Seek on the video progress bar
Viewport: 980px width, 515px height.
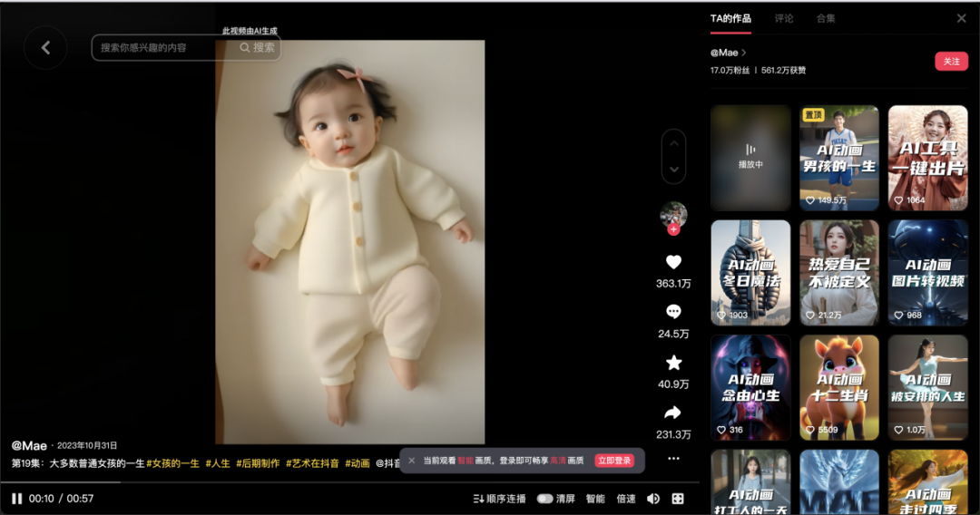coord(350,482)
